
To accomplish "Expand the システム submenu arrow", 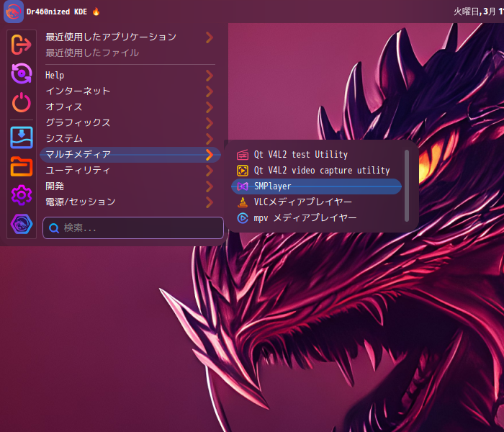I will pyautogui.click(x=210, y=139).
